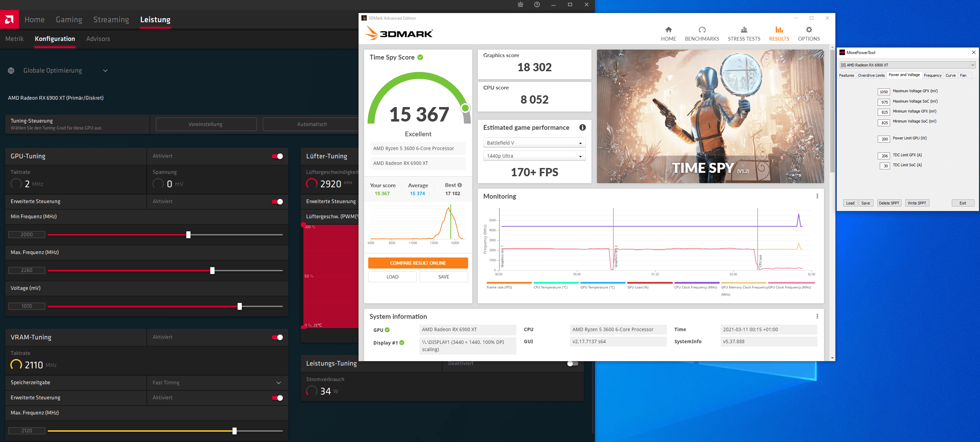Click the 3DMark logo

tap(399, 33)
